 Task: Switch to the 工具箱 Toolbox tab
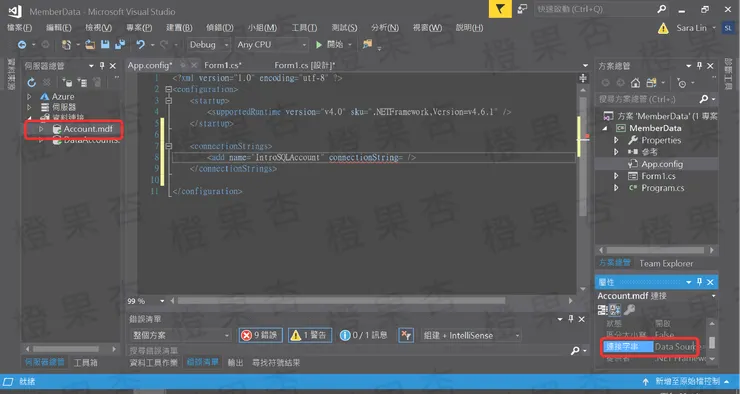click(85, 362)
